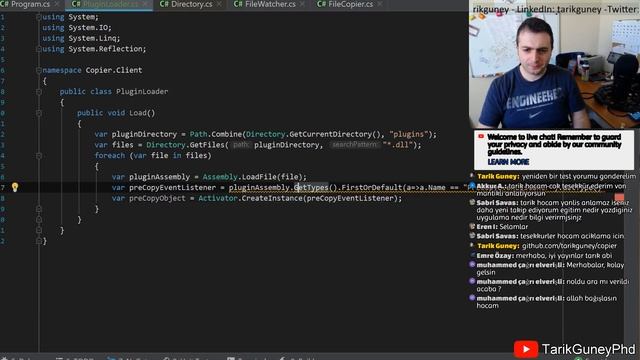Collapse the using directives block
Viewport: 640px width, 360px height.
coord(39,17)
